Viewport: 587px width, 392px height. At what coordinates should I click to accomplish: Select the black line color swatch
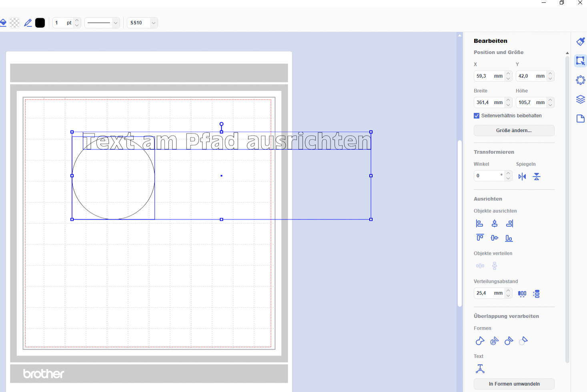pos(40,23)
